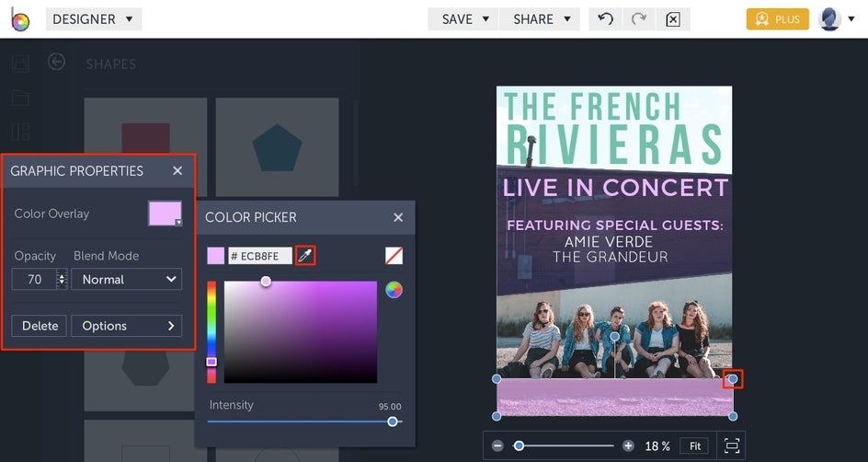Click the Image Manager sidebar icon
Screen dimensions: 868x462
20,64
